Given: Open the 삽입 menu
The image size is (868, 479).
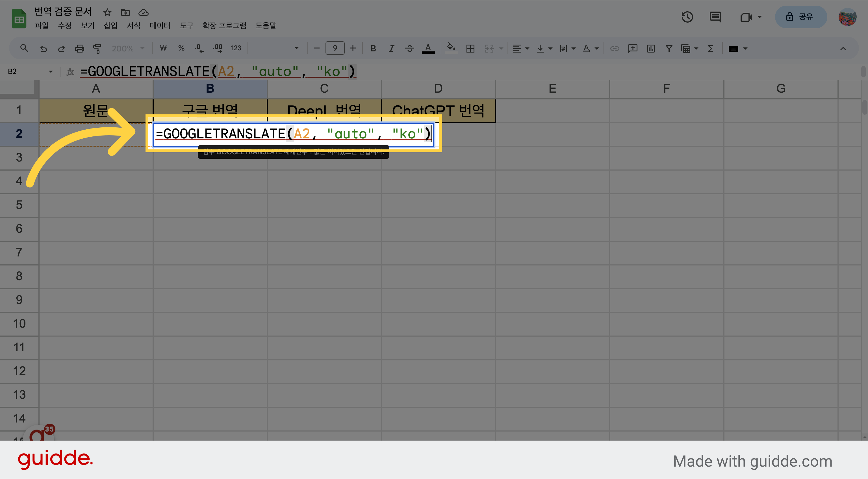Looking at the screenshot, I should (x=110, y=26).
